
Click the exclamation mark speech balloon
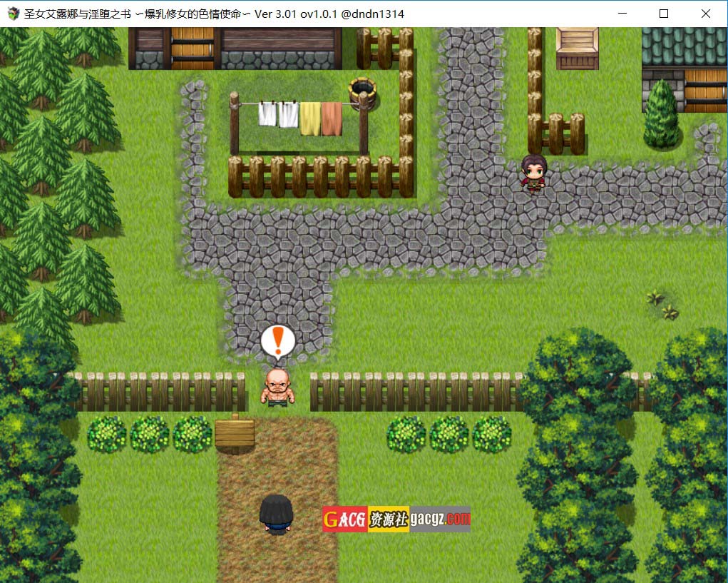(x=277, y=342)
